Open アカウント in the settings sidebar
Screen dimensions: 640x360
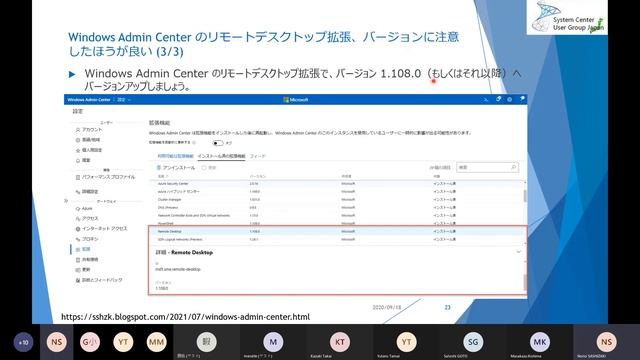89,129
